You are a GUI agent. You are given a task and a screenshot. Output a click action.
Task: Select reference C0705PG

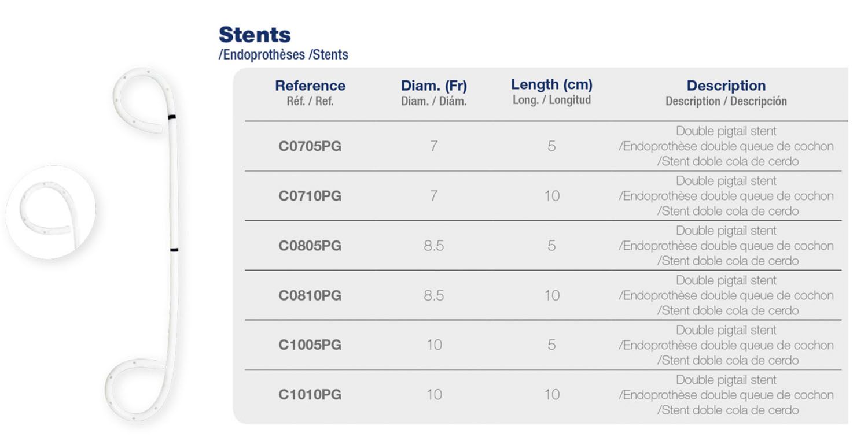[310, 146]
